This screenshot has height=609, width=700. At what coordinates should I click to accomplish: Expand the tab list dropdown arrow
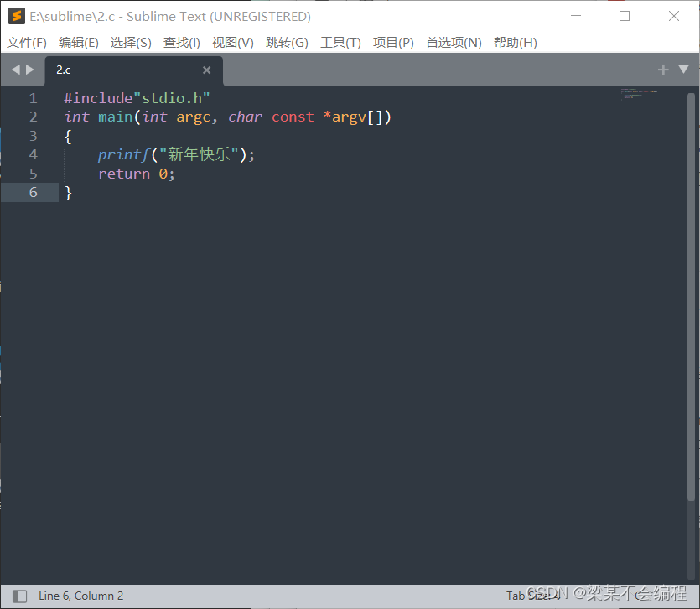[x=683, y=70]
